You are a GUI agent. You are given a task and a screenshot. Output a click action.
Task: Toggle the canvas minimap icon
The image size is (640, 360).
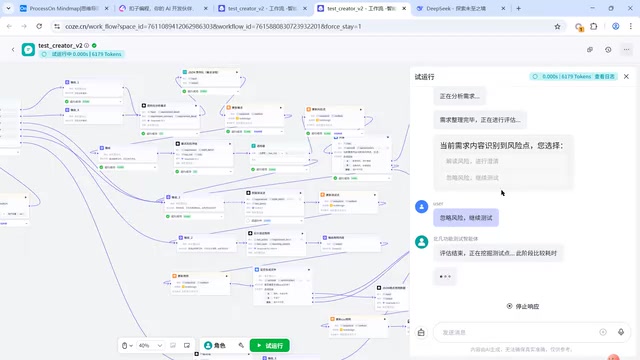point(187,345)
